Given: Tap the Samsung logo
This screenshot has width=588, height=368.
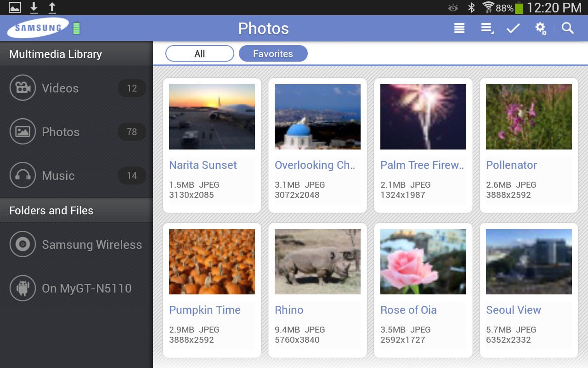Looking at the screenshot, I should [x=38, y=28].
